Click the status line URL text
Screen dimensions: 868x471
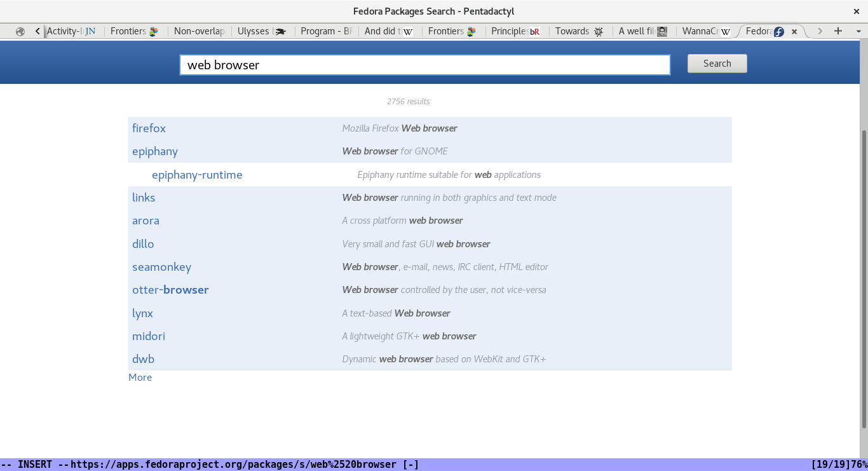pyautogui.click(x=233, y=465)
